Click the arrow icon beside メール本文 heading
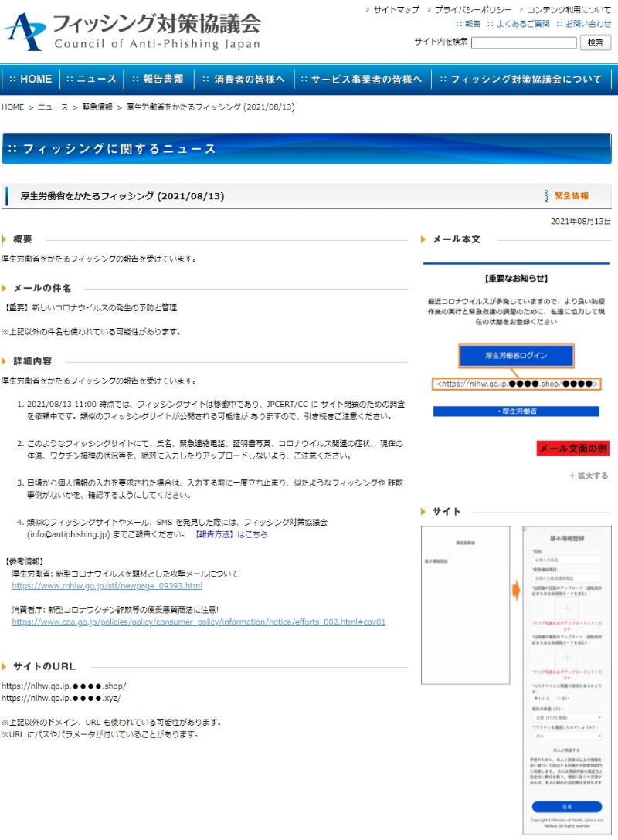The width and height of the screenshot is (618, 840). tap(423, 239)
